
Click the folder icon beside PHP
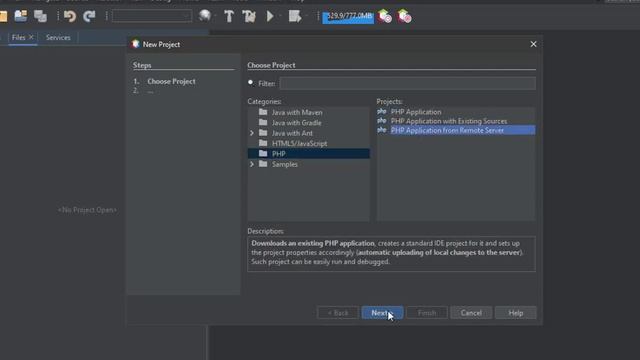point(263,153)
